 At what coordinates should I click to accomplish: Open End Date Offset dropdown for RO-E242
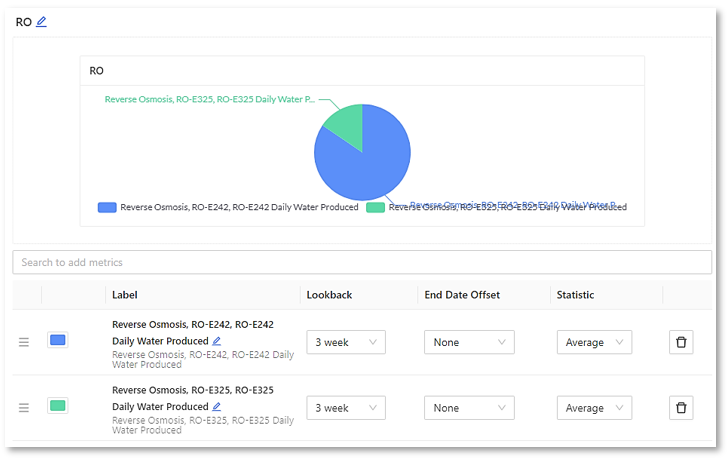[469, 342]
